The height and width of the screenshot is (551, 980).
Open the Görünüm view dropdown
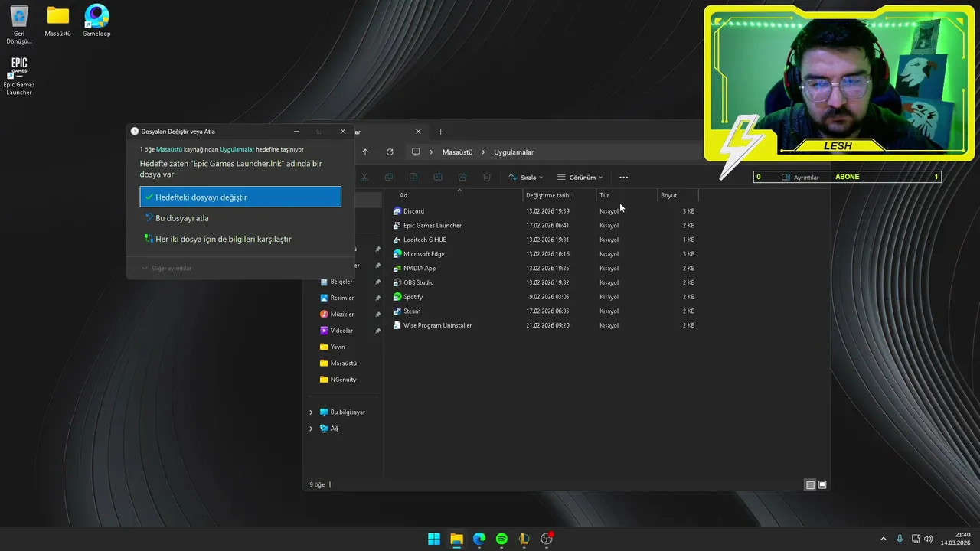[580, 178]
